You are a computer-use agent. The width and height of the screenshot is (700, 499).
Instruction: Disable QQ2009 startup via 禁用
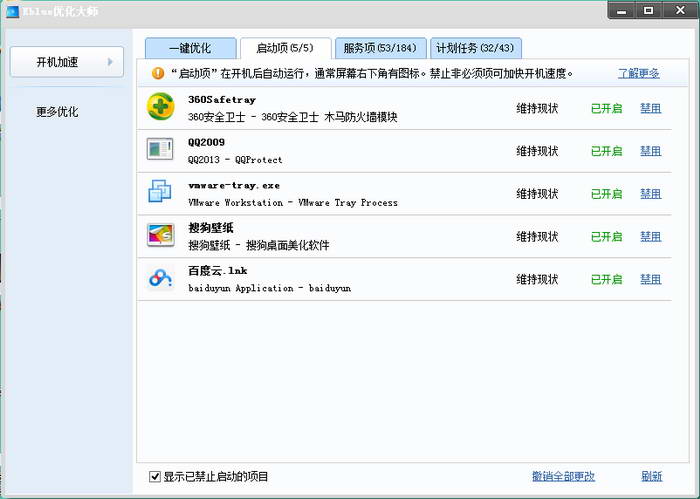point(650,151)
